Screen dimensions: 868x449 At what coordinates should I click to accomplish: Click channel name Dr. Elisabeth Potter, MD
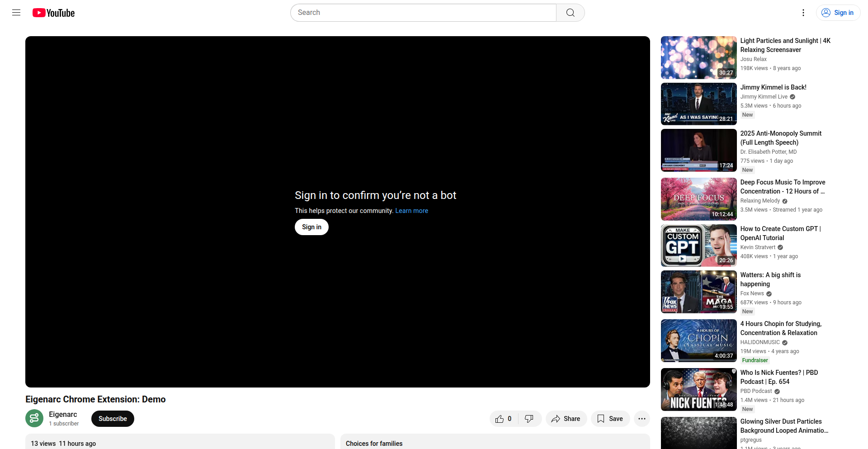(x=769, y=152)
